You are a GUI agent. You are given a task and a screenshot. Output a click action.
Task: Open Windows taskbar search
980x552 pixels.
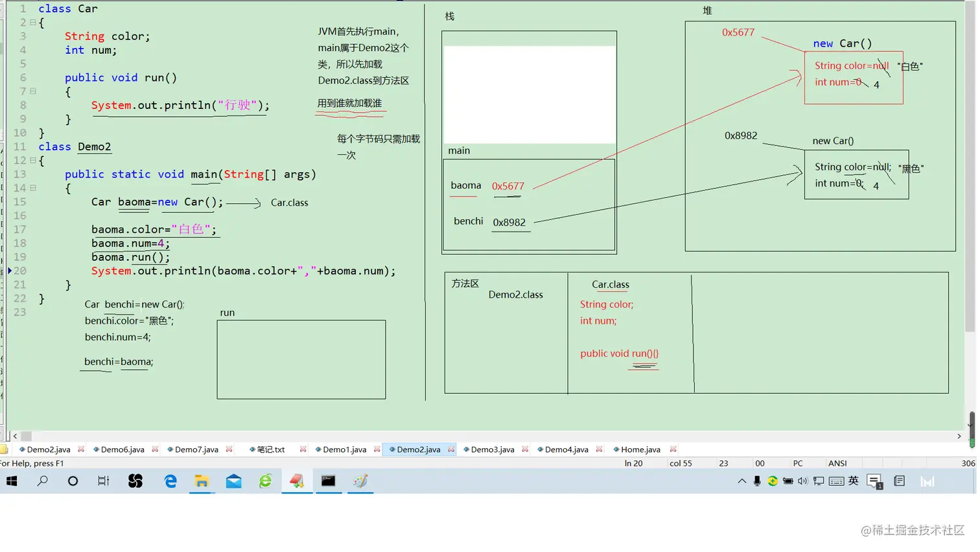click(x=43, y=481)
